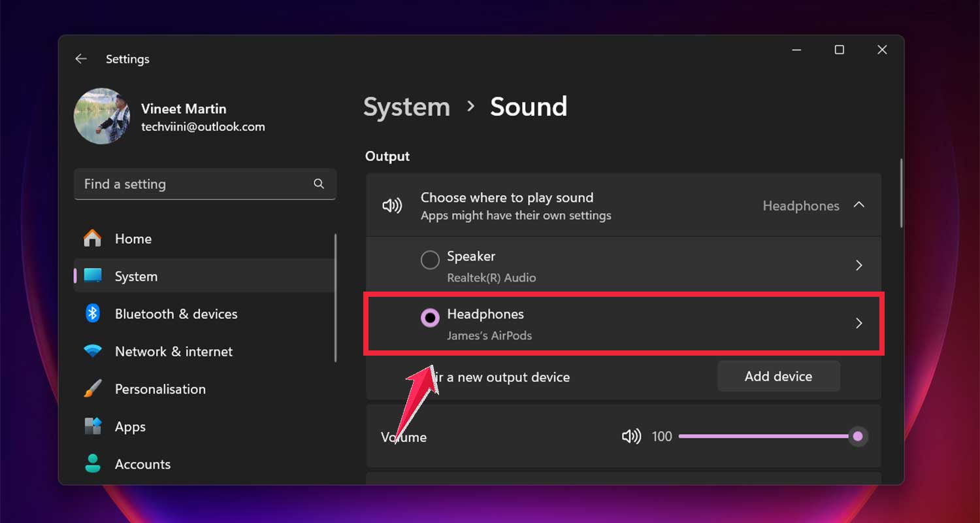Click the Add device button
This screenshot has width=980, height=523.
point(778,376)
